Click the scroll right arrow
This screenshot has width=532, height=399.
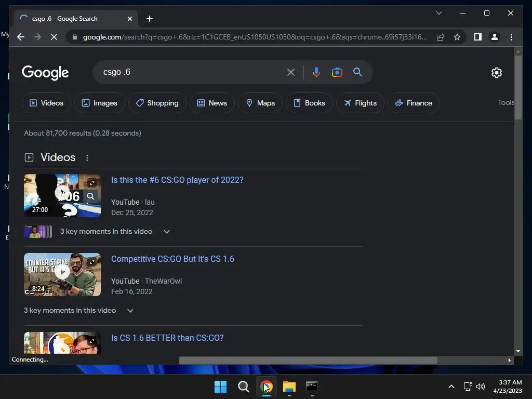click(509, 360)
